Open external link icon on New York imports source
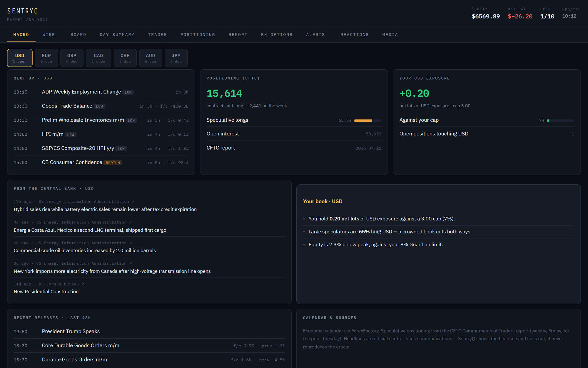The image size is (588, 368). point(131,263)
